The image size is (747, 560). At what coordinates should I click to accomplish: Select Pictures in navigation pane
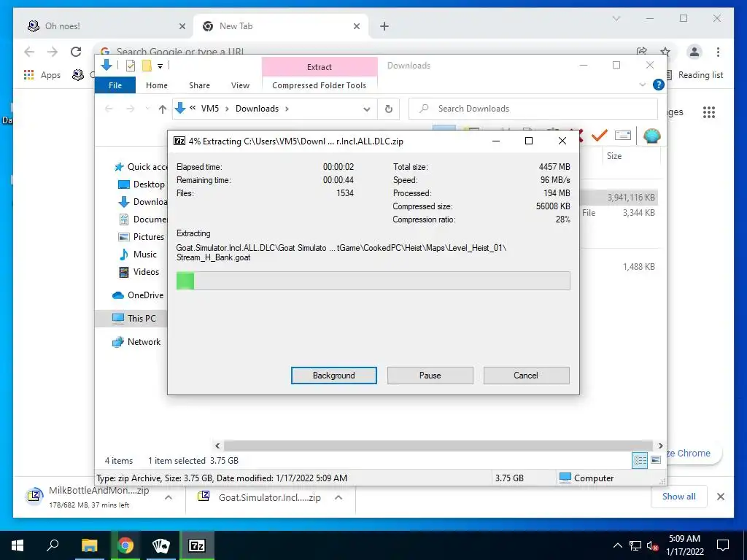pos(141,237)
